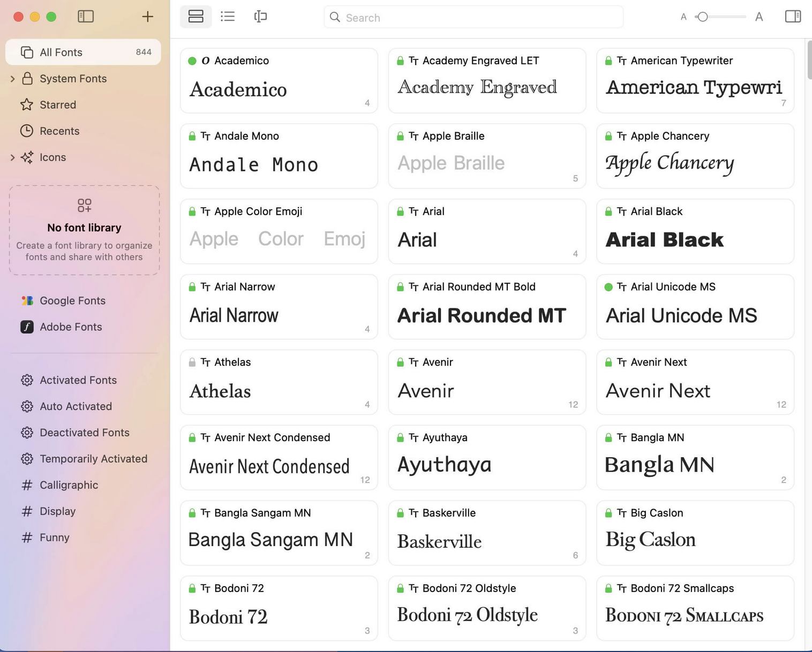The width and height of the screenshot is (812, 652).
Task: Click Bodoni 72 TrueType icon
Action: point(206,588)
